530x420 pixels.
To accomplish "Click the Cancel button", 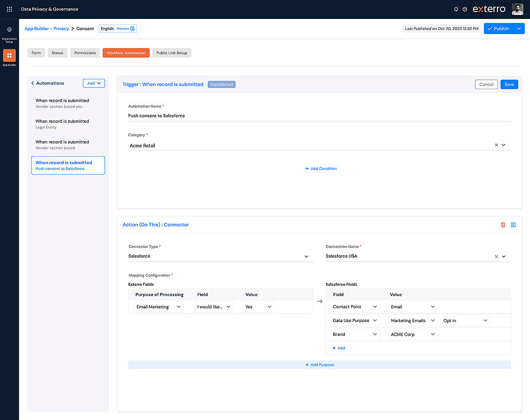I will (486, 84).
